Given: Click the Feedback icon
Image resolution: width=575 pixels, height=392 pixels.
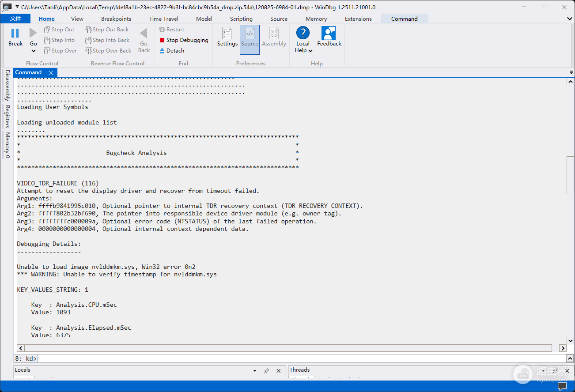Looking at the screenshot, I should (x=329, y=33).
